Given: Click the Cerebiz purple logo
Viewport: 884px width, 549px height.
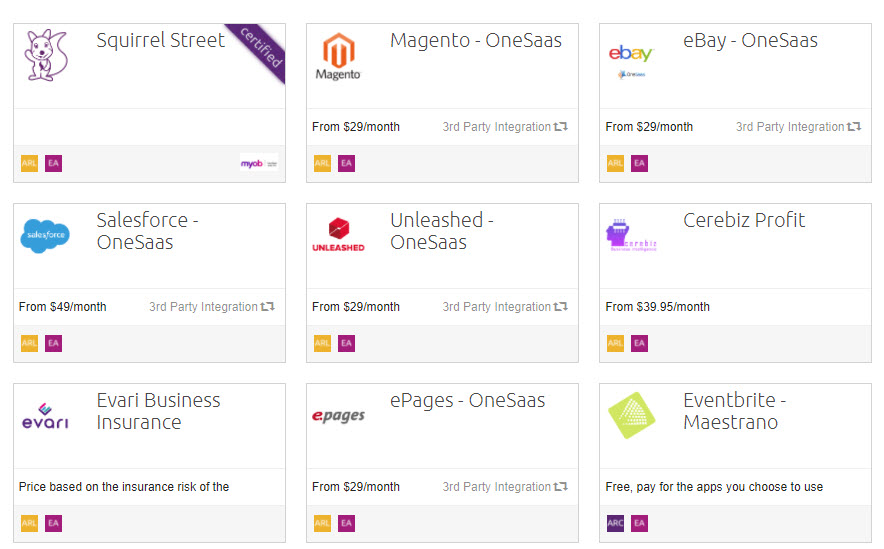Looking at the screenshot, I should coord(631,236).
